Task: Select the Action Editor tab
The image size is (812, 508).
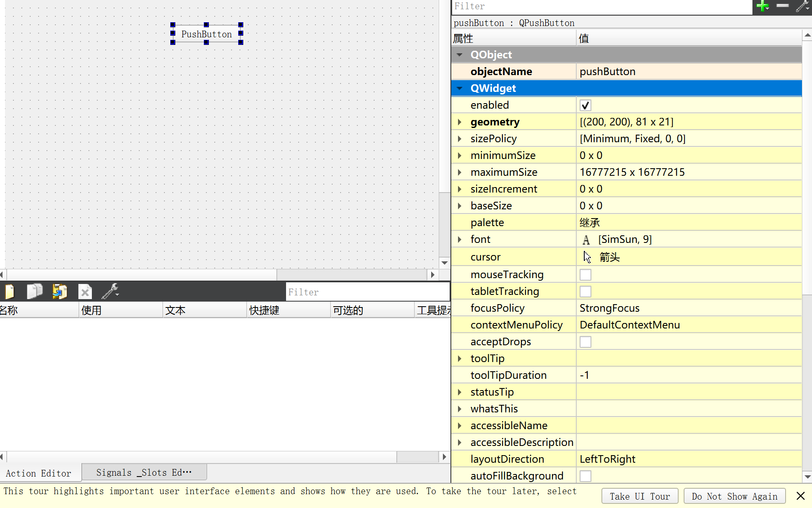Action: (39, 473)
